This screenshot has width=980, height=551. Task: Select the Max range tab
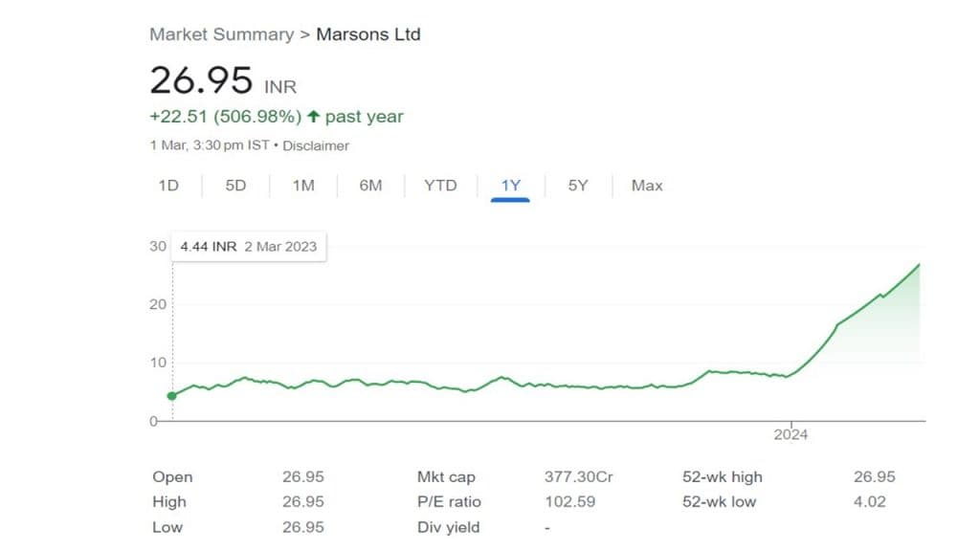coord(647,186)
